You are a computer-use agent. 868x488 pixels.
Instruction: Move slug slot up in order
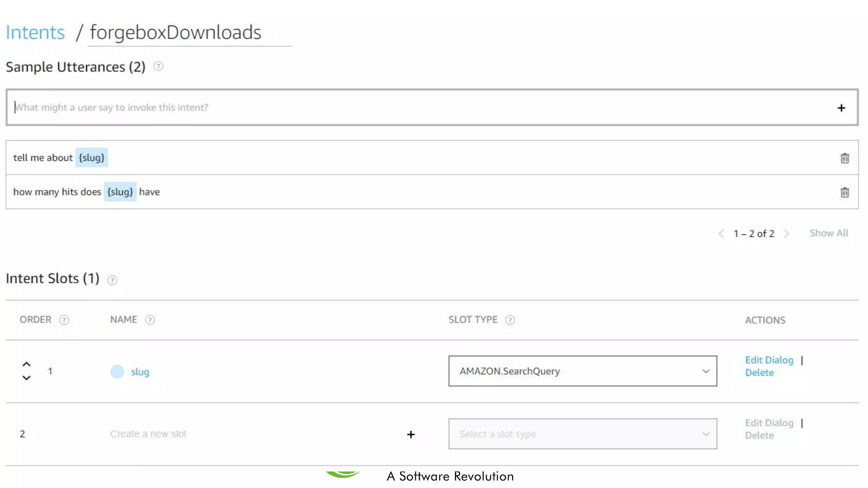[x=26, y=364]
